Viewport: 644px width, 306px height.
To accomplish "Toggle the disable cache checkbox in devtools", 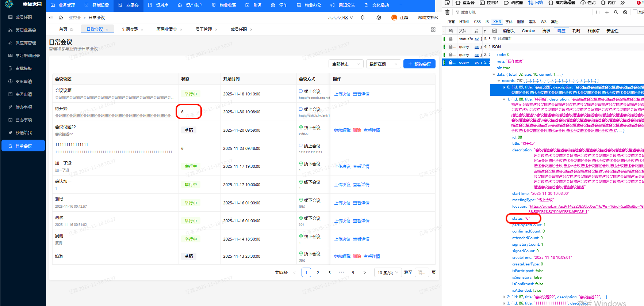I will tap(635, 12).
